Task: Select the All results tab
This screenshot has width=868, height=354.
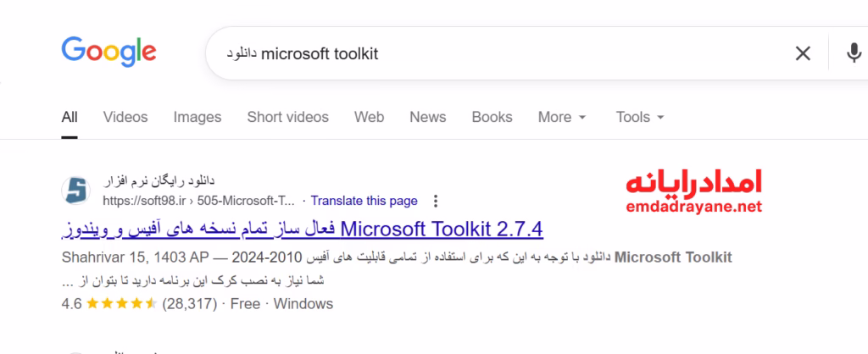Action: [70, 117]
